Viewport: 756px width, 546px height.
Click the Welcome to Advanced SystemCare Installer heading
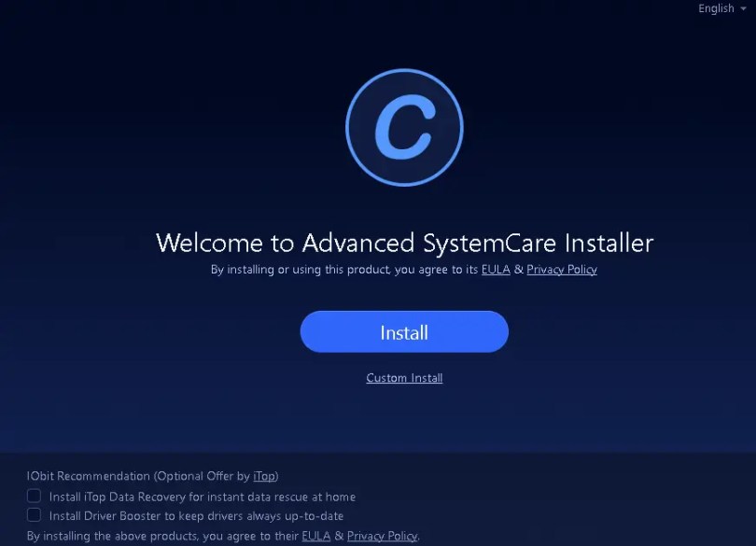[x=404, y=243]
